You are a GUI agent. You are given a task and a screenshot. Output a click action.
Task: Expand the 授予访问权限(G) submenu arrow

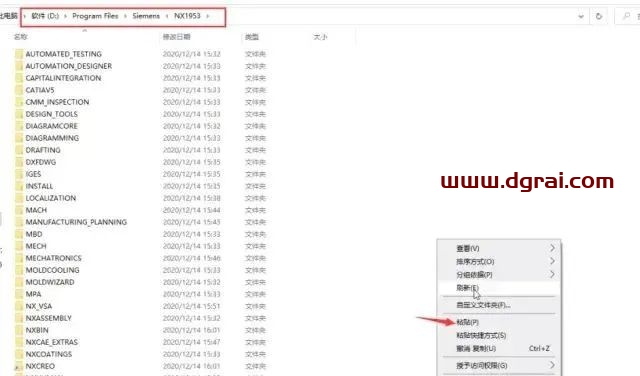click(x=552, y=365)
